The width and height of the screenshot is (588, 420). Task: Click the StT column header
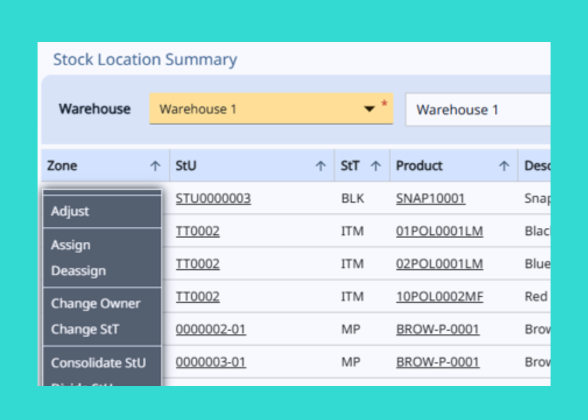pos(362,166)
